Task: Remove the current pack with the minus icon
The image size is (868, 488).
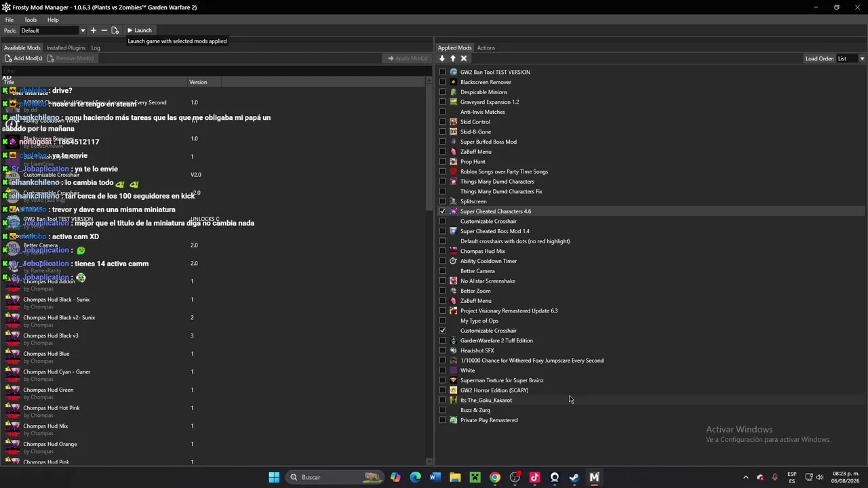Action: coord(104,30)
